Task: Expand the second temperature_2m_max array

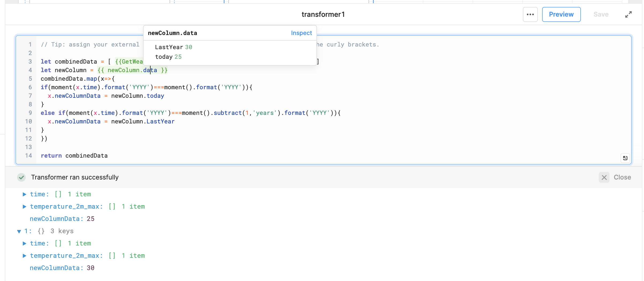Action: (x=24, y=256)
